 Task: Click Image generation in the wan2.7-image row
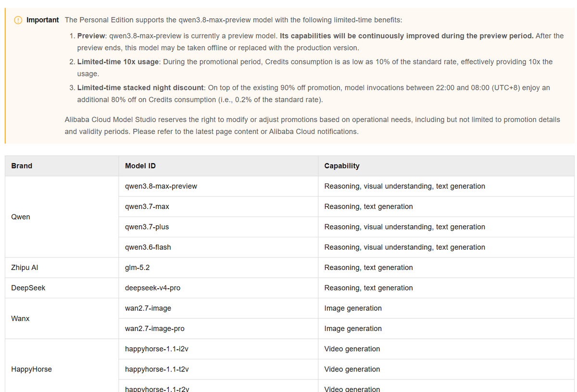353,308
